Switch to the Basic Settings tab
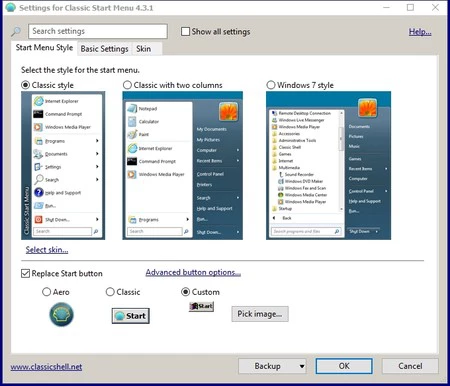 tap(104, 49)
